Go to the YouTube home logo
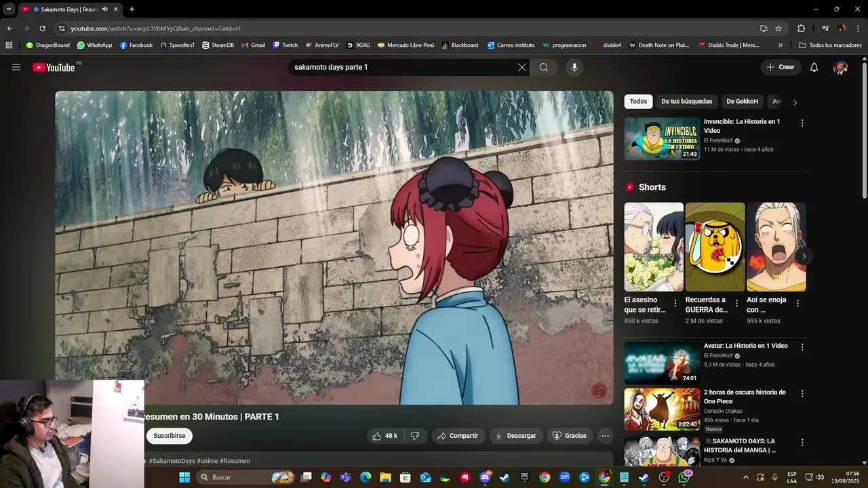 tap(54, 67)
